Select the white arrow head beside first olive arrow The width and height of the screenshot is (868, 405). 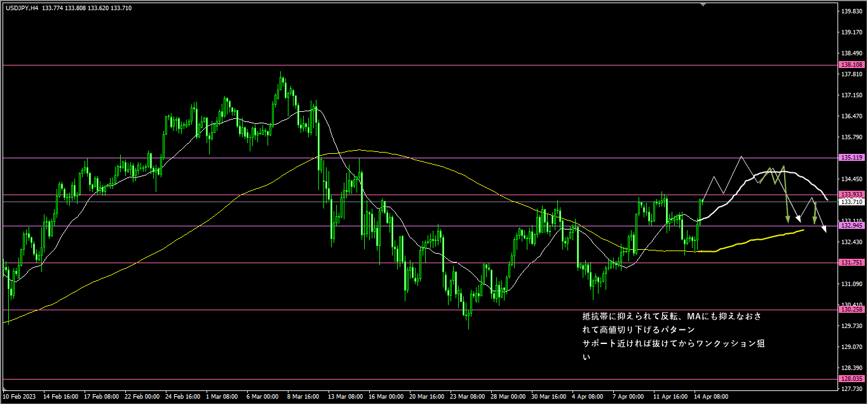pos(798,219)
